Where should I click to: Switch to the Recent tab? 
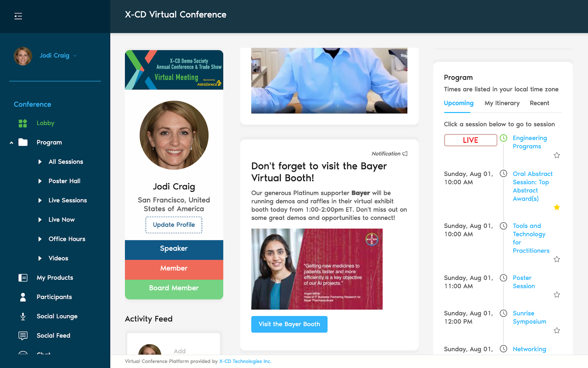(x=539, y=103)
